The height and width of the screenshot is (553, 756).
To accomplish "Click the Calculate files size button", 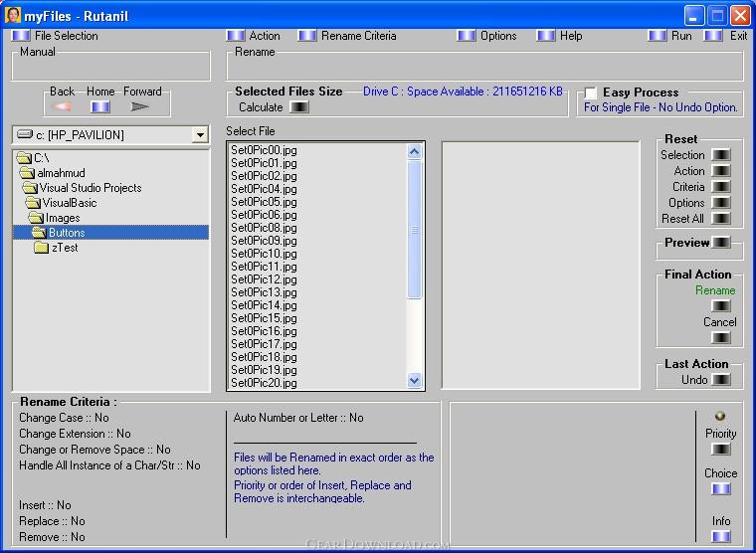I will click(x=299, y=107).
